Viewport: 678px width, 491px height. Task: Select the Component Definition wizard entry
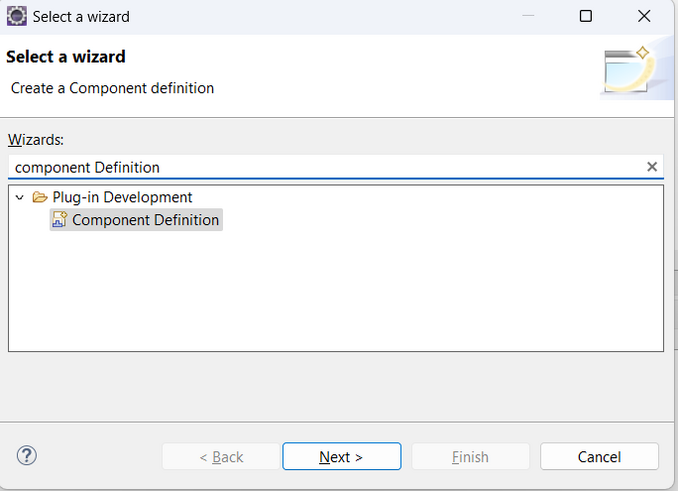tap(145, 220)
